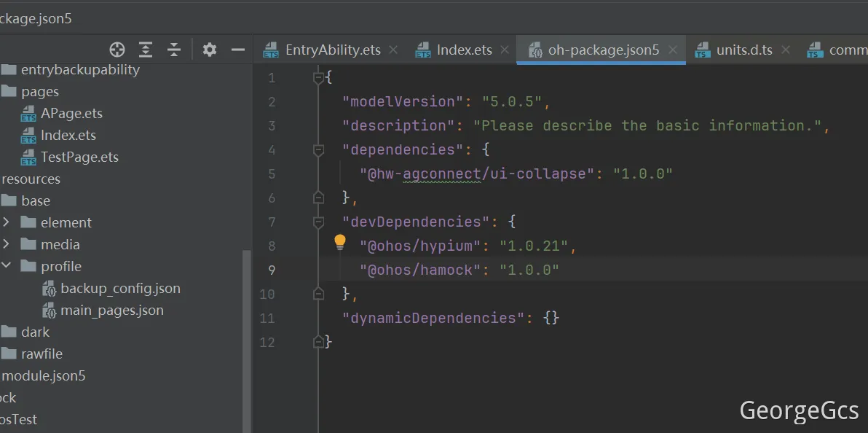Viewport: 868px width, 433px height.
Task: Click "@hw-agconnect/ui-collapse" dependency name
Action: pos(477,173)
